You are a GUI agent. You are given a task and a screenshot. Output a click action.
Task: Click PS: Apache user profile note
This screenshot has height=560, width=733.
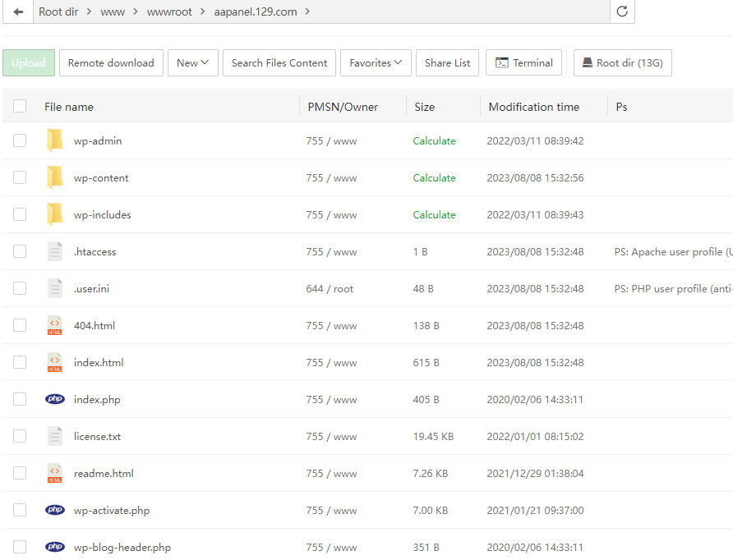click(x=673, y=251)
